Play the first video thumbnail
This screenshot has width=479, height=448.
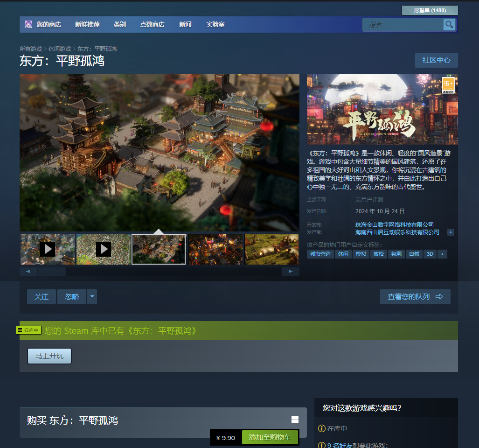pyautogui.click(x=48, y=249)
